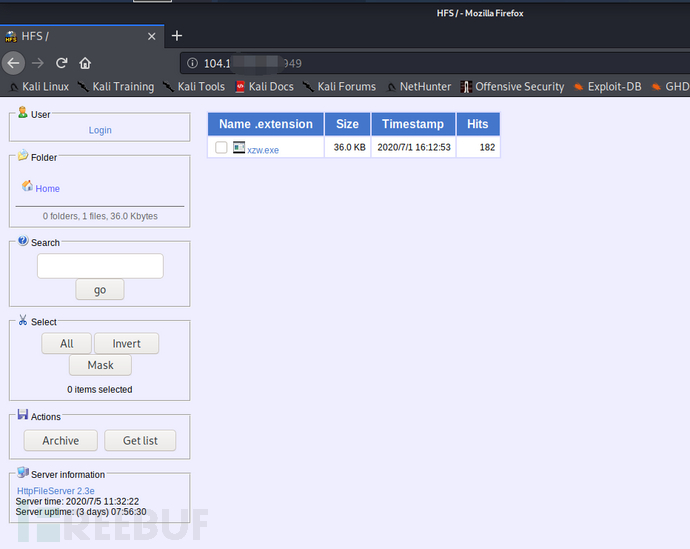This screenshot has height=549, width=690.
Task: Select all files with All button
Action: pyautogui.click(x=66, y=344)
